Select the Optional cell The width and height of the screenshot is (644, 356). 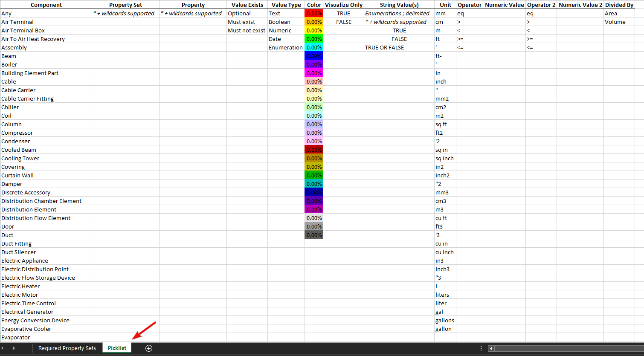(247, 13)
